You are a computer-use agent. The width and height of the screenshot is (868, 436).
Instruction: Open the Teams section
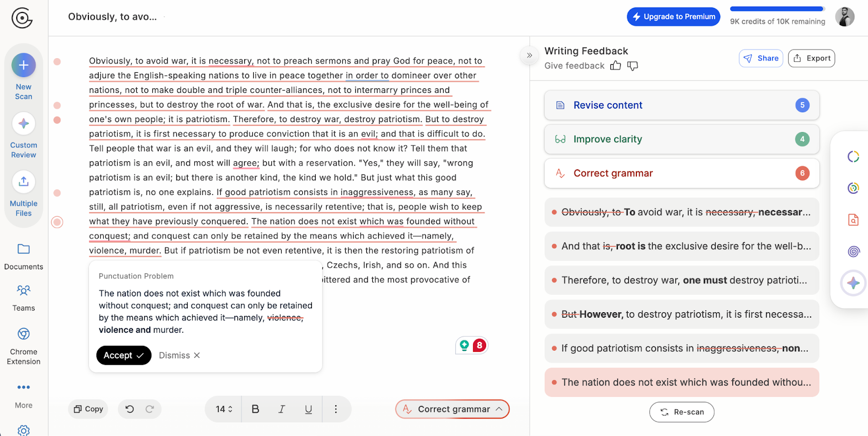[23, 298]
